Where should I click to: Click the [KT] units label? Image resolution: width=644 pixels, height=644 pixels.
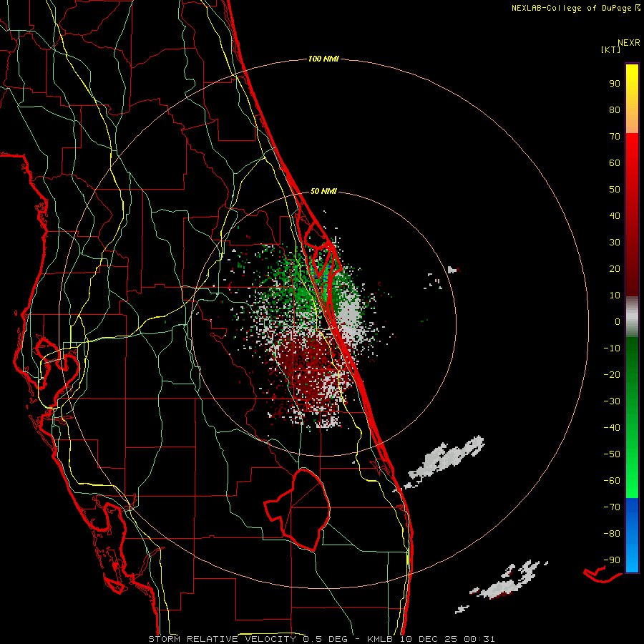610,49
